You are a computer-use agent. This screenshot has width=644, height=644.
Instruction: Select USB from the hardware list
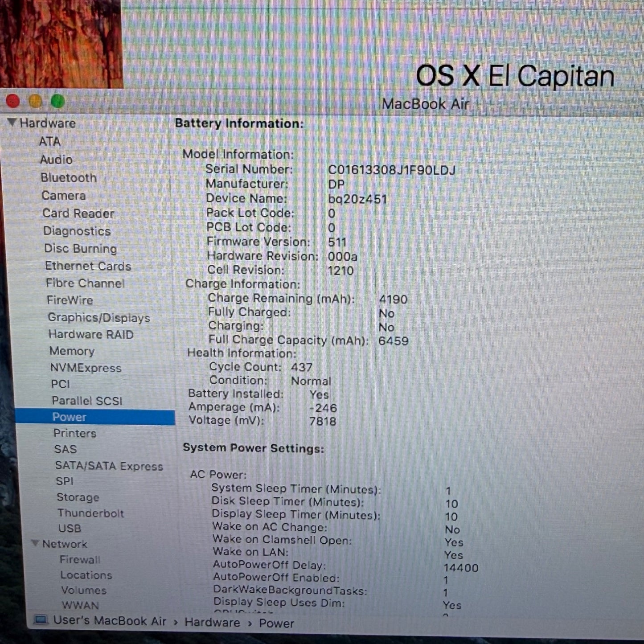[70, 528]
